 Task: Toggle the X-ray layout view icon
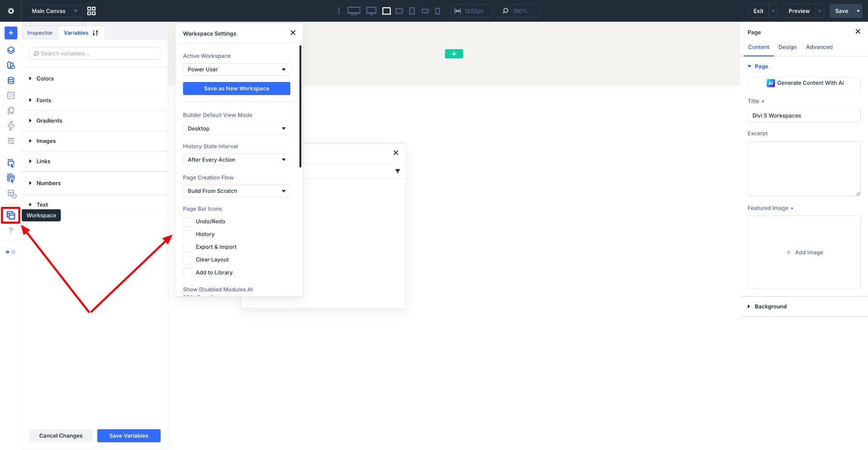click(x=12, y=194)
